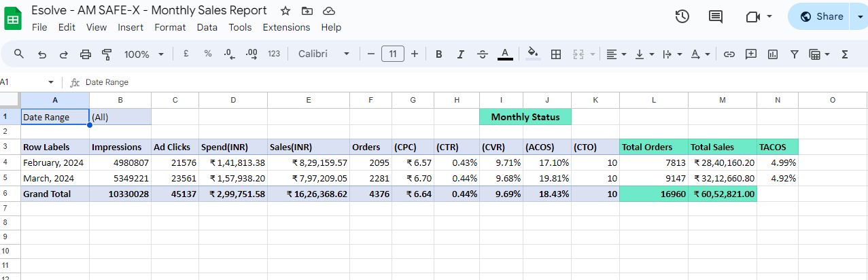Redo the last action
Screen dimensions: 868x280
pyautogui.click(x=64, y=54)
